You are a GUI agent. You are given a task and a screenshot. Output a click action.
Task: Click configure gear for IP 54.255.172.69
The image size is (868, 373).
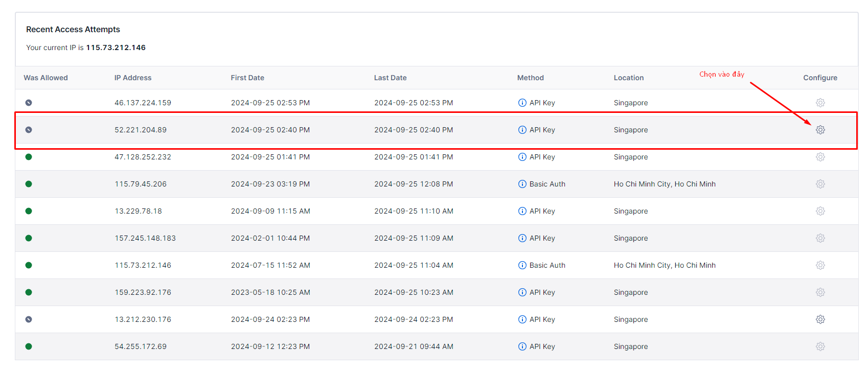(x=820, y=346)
